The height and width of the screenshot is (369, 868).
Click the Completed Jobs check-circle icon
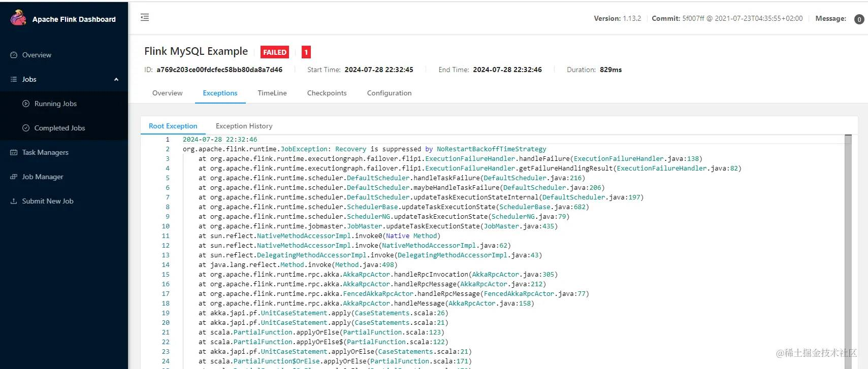(x=26, y=128)
